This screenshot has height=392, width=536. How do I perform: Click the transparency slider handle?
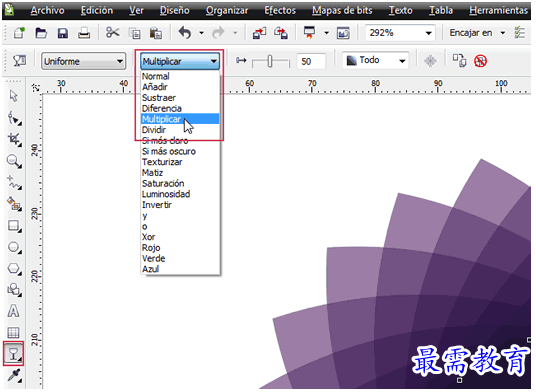click(270, 61)
